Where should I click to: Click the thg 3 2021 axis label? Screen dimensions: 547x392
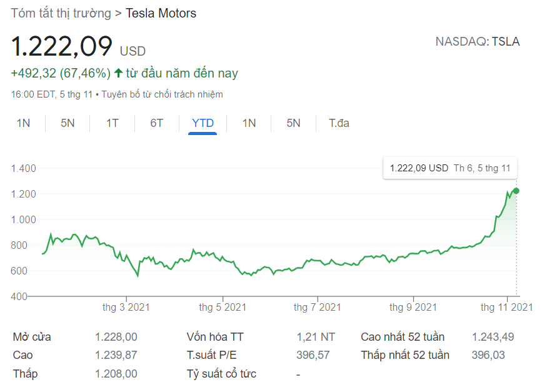[126, 307]
